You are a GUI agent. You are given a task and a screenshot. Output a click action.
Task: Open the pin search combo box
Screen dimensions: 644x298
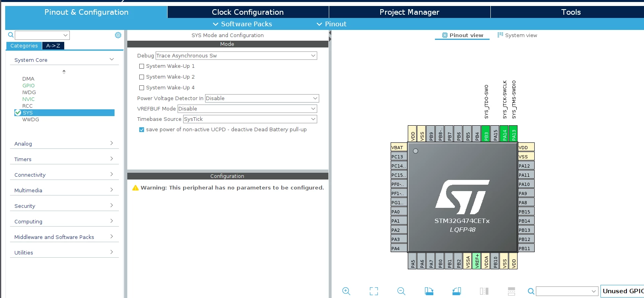pyautogui.click(x=567, y=291)
